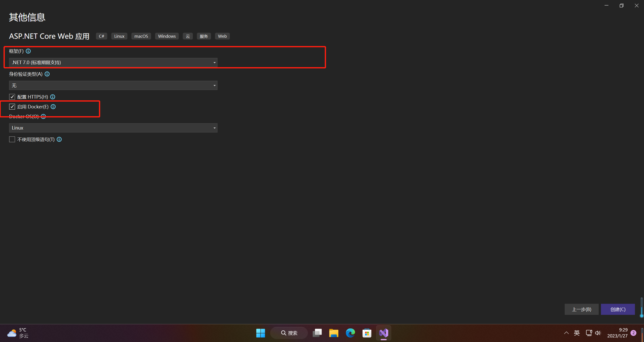Click the 上一步(B) button
Screen dimensions: 644x342
pos(582,309)
